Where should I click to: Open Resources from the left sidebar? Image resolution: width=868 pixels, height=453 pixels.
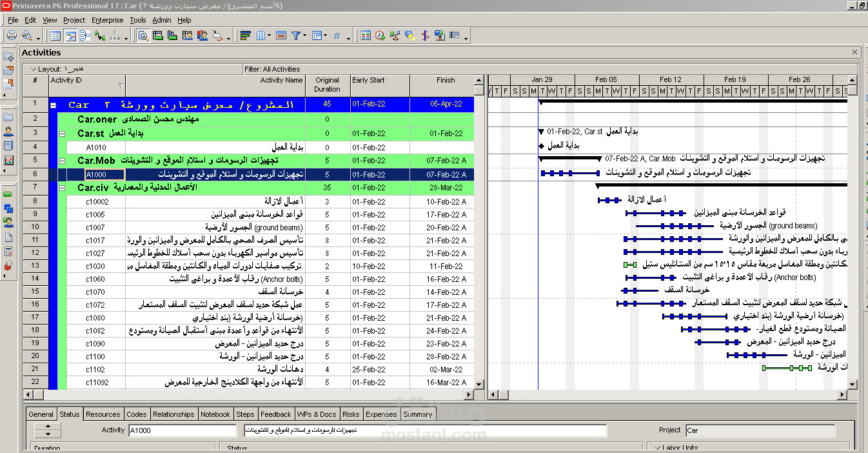tap(8, 131)
